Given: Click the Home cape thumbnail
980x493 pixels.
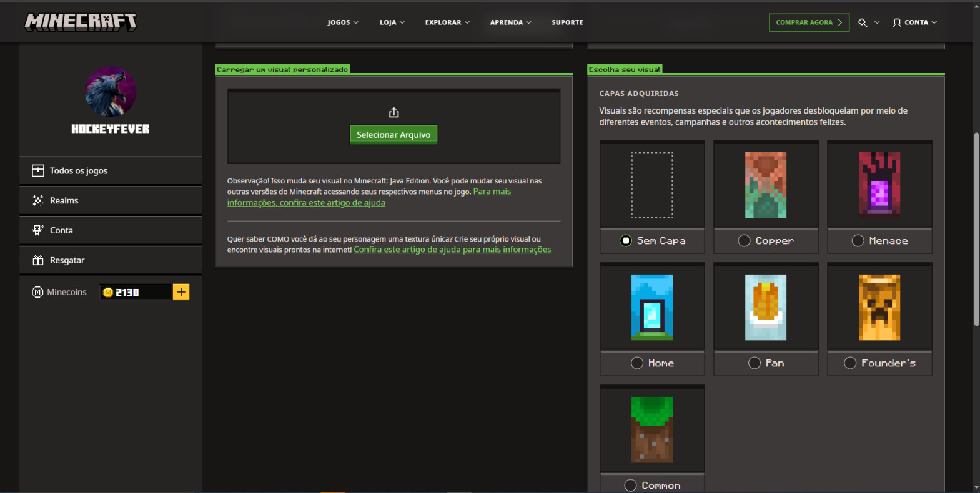Looking at the screenshot, I should 652,307.
